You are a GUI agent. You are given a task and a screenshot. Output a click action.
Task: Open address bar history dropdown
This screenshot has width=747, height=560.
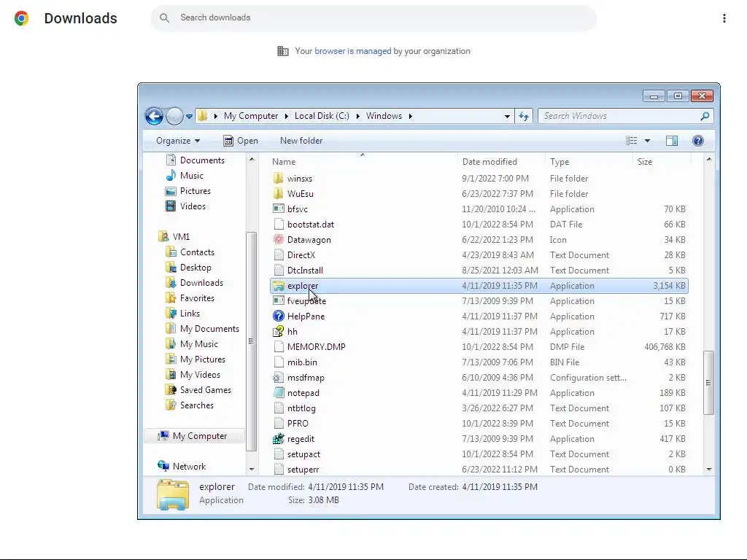coord(507,116)
